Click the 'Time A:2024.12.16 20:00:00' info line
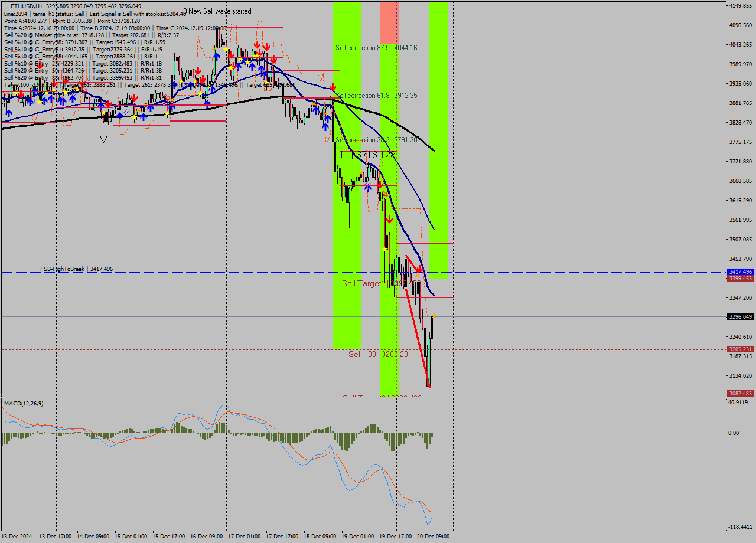756x543 pixels. [x=115, y=28]
